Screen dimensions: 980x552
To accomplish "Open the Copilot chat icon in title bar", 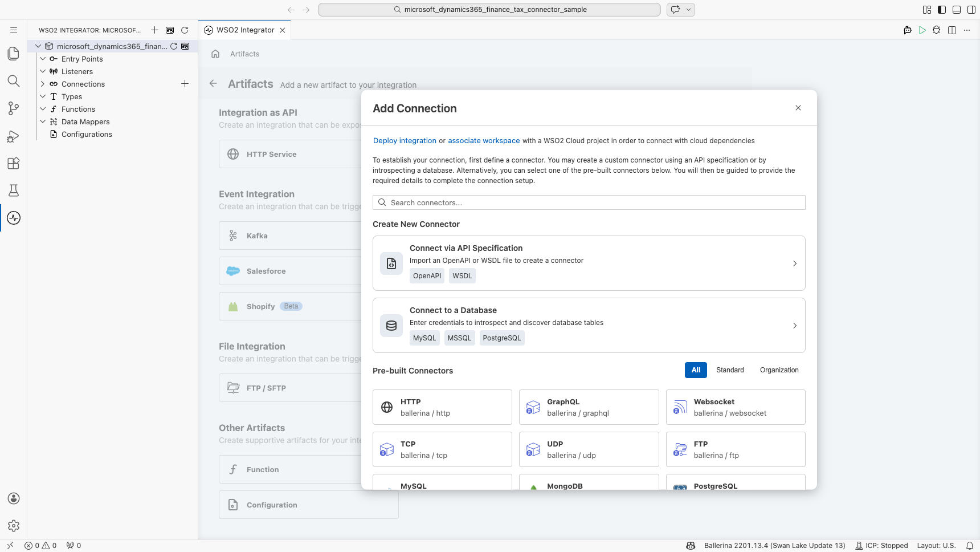I will pyautogui.click(x=676, y=10).
